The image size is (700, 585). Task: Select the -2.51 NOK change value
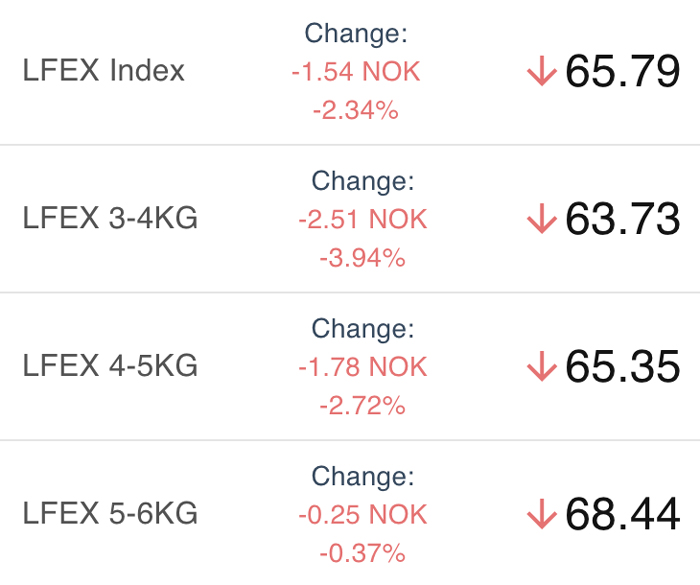click(x=362, y=219)
